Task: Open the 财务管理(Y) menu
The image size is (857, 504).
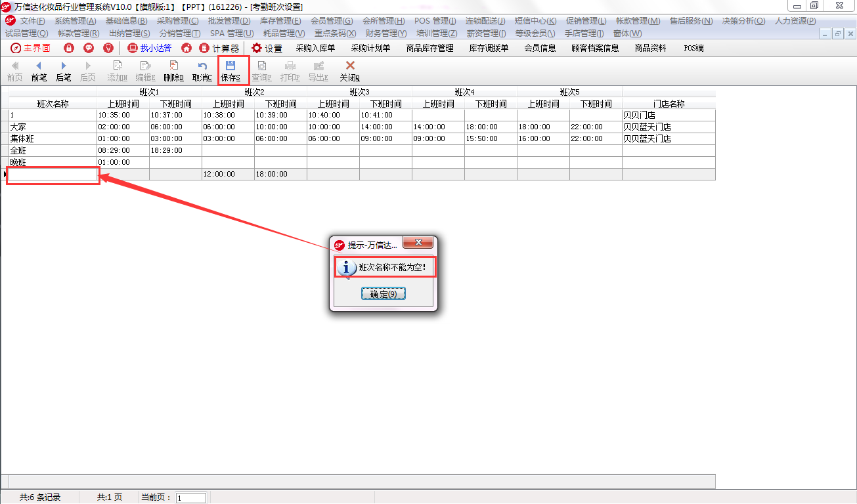Action: coord(386,33)
